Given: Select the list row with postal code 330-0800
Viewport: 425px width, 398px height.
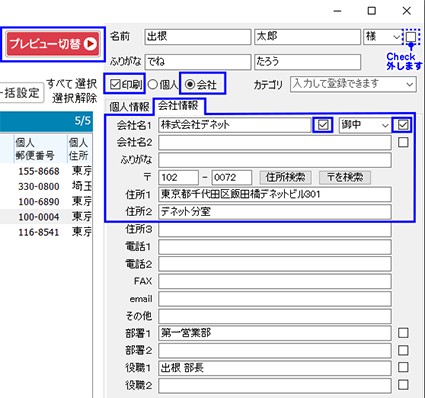Looking at the screenshot, I should [x=46, y=186].
